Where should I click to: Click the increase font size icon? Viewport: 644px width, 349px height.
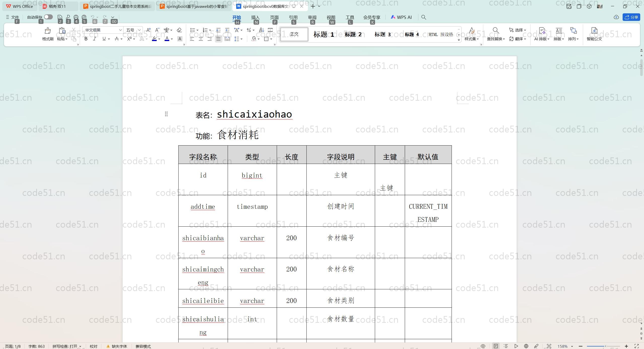point(148,30)
